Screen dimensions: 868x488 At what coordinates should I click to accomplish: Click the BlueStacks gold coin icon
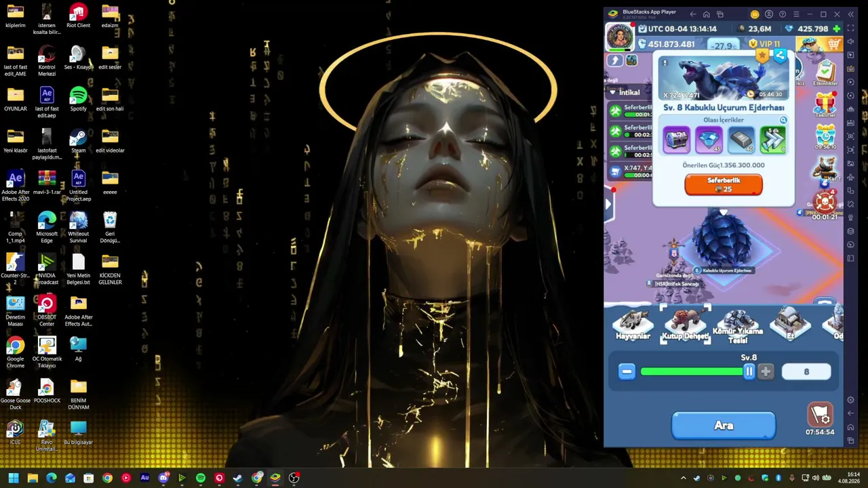click(755, 14)
